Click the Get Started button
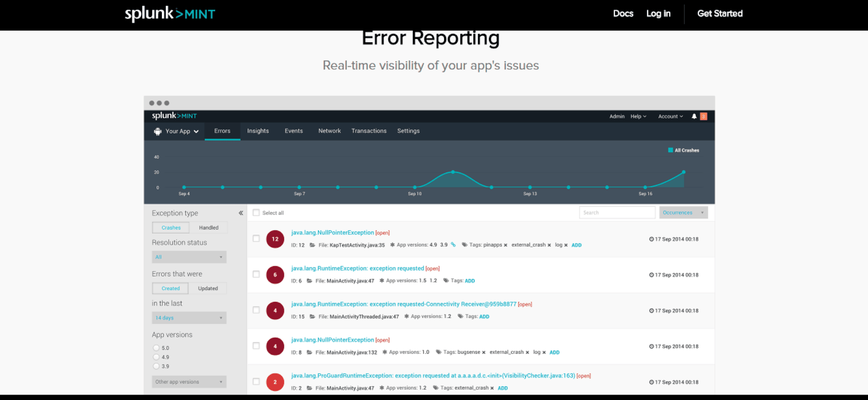The image size is (868, 400). (x=720, y=14)
